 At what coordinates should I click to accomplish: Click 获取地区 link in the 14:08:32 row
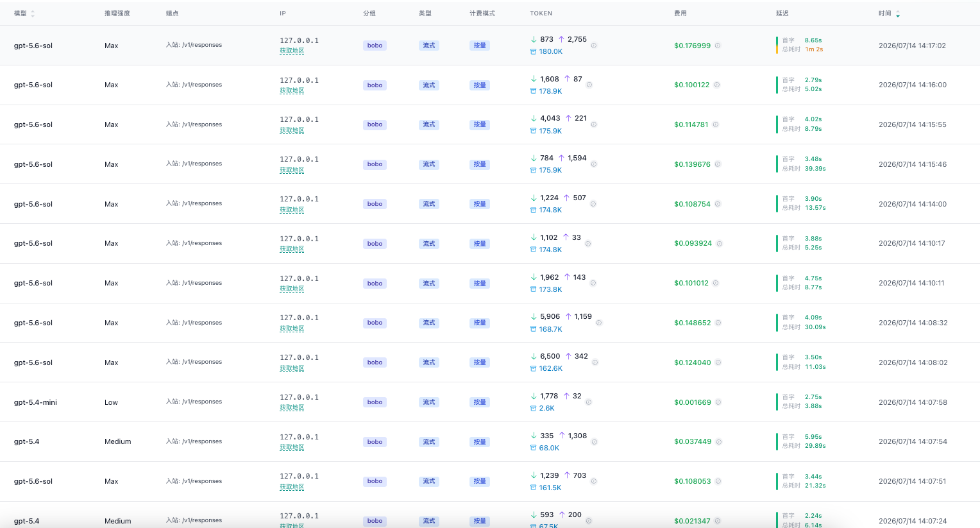tap(292, 328)
